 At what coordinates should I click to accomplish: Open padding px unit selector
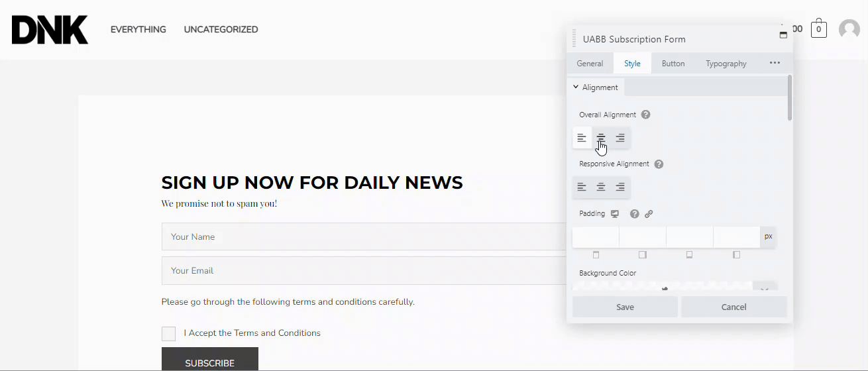[768, 237]
